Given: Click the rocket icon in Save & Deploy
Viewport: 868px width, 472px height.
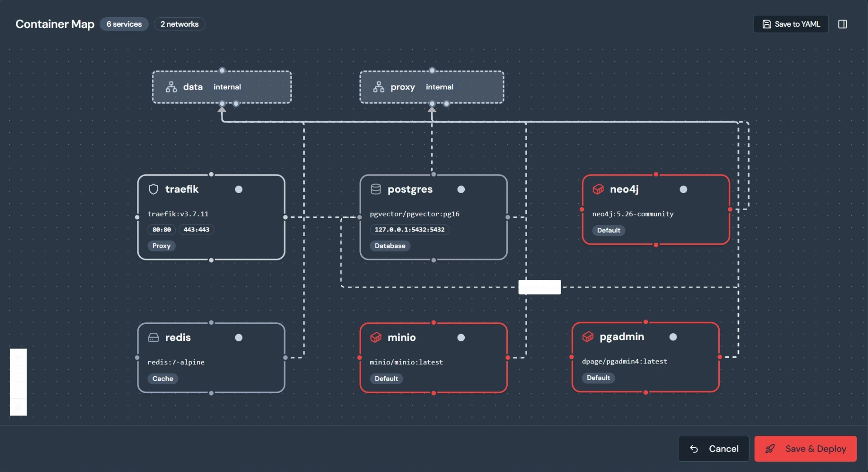Looking at the screenshot, I should point(770,448).
